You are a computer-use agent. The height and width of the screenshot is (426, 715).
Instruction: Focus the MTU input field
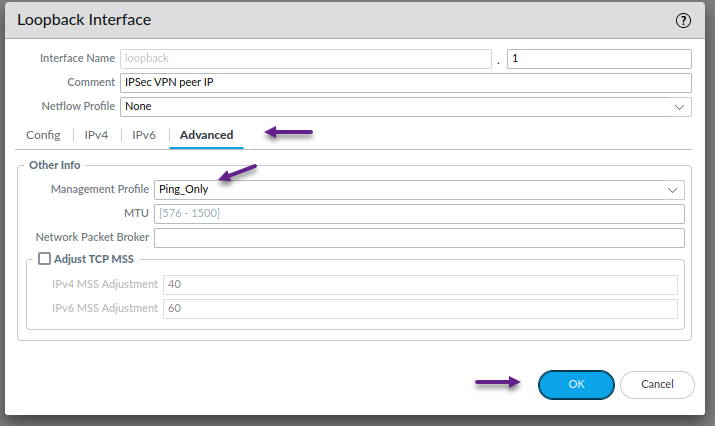[x=419, y=213]
